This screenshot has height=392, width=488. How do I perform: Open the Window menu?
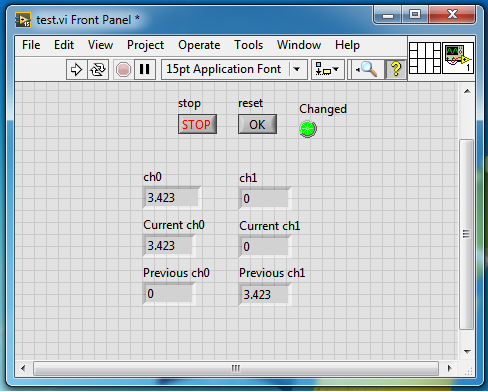pyautogui.click(x=299, y=45)
